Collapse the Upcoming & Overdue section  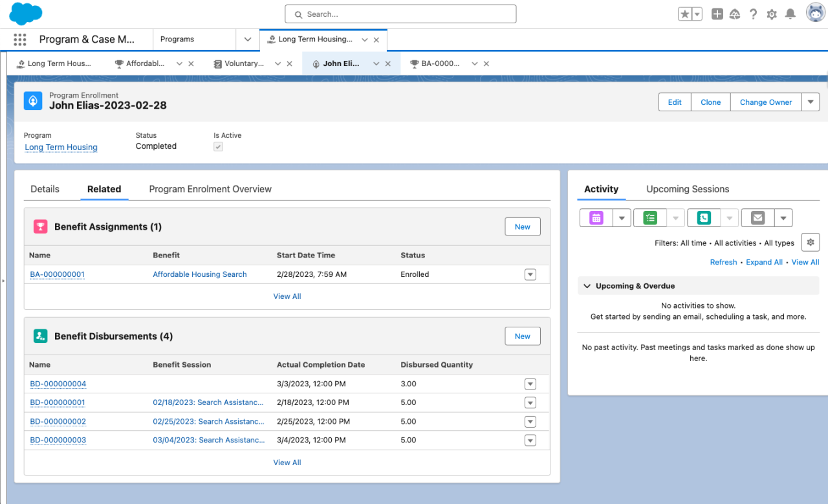587,286
